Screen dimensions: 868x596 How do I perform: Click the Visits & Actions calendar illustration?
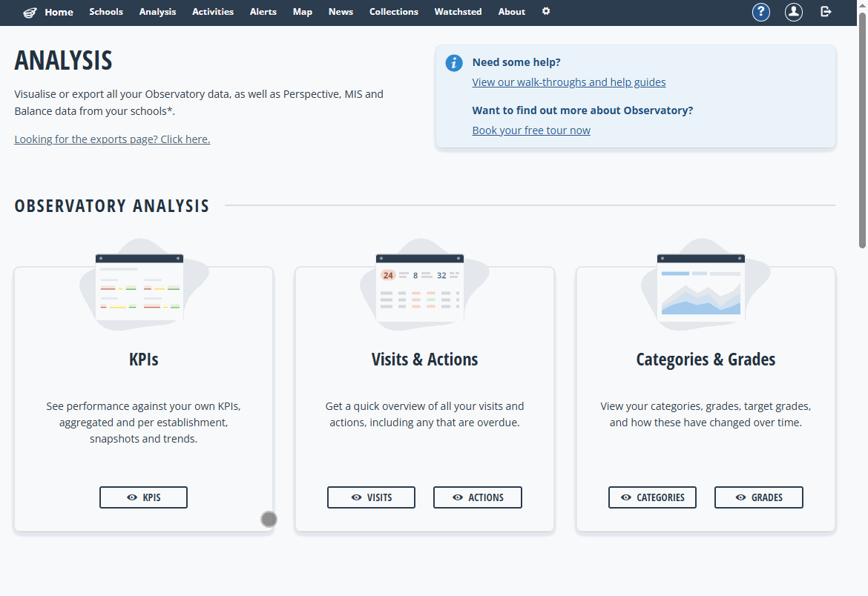(420, 287)
